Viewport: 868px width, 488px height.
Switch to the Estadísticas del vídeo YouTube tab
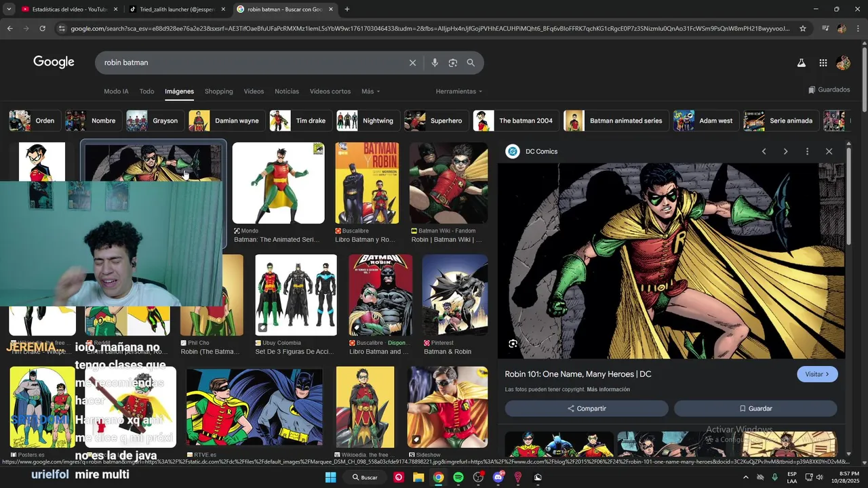tap(71, 9)
